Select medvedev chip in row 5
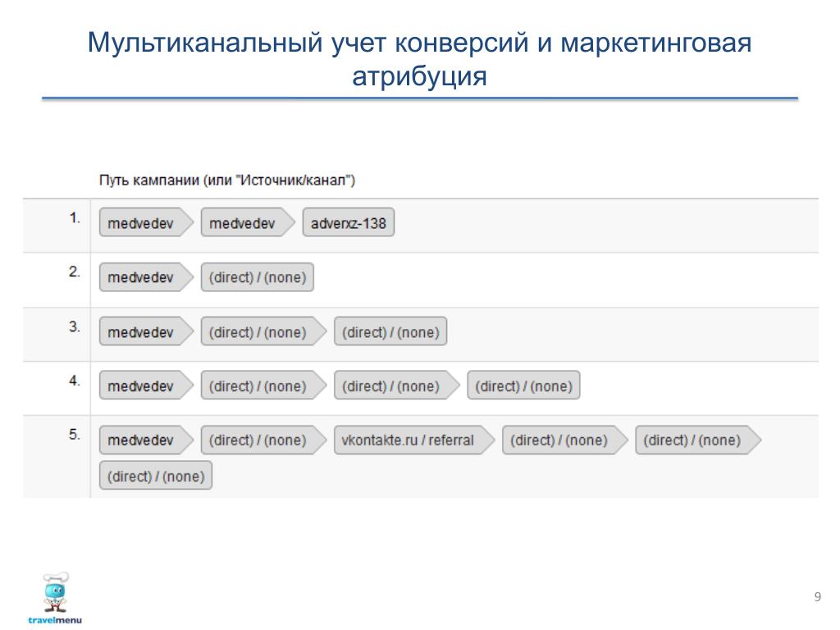 pos(146,441)
